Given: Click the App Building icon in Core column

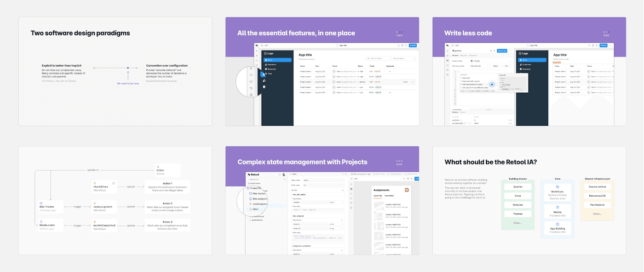Looking at the screenshot, I should tap(557, 224).
